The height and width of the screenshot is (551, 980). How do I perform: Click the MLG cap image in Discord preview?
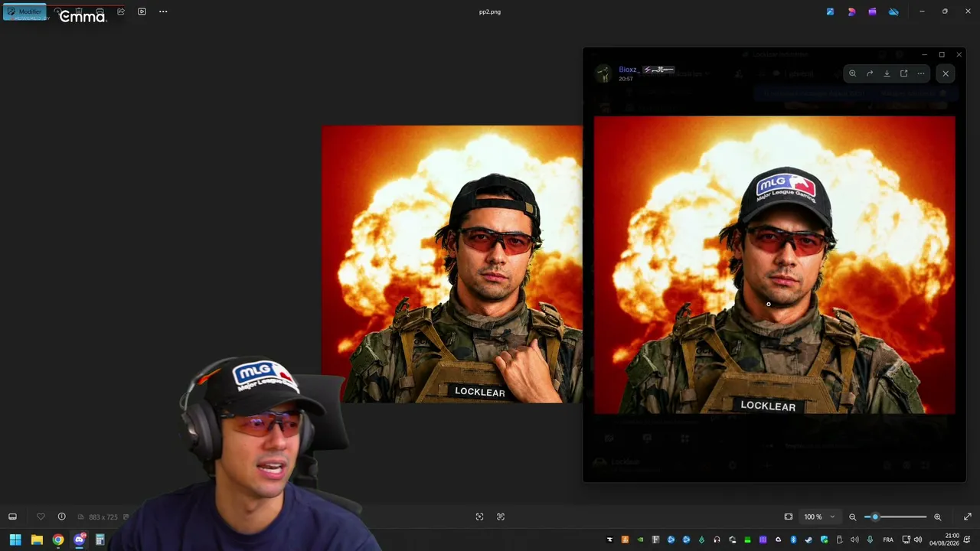pyautogui.click(x=774, y=265)
